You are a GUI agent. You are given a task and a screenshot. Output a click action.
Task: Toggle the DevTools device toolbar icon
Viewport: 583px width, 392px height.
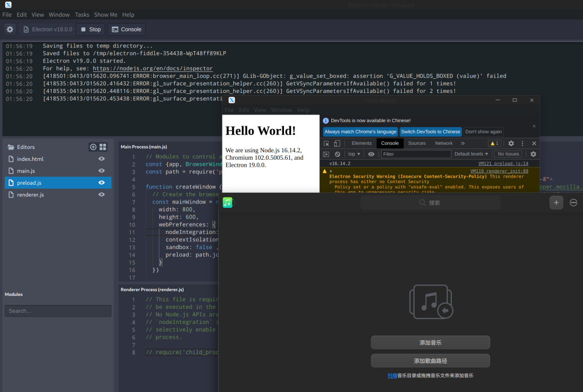[337, 143]
